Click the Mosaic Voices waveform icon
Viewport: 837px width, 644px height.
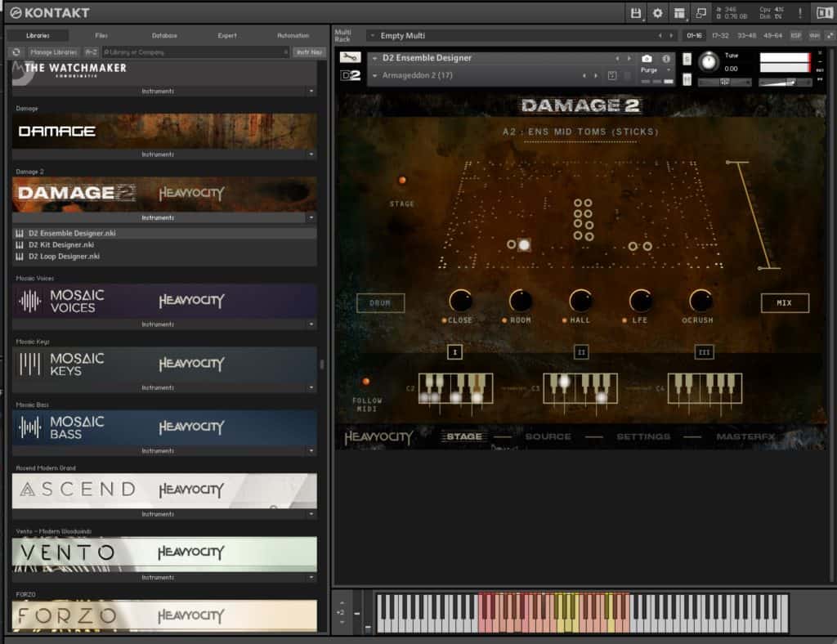click(30, 302)
